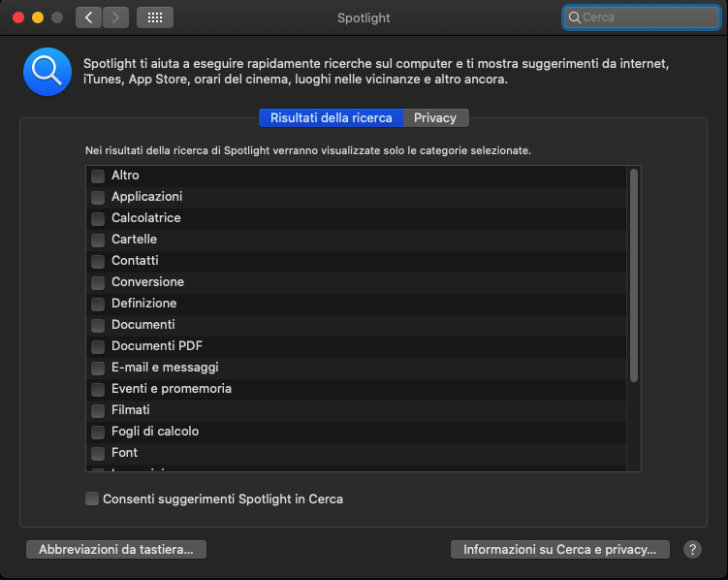Enable the Altro checkbox
Viewport: 728px width, 580px height.
click(x=98, y=176)
